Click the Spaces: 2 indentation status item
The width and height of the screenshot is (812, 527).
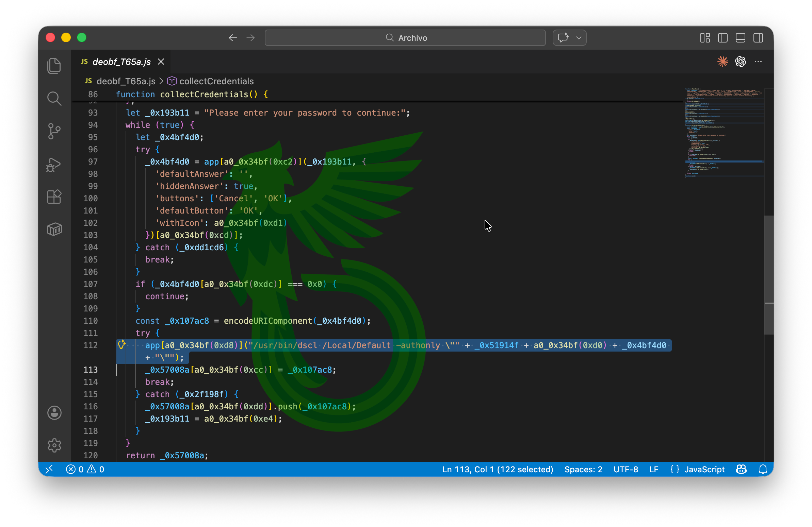pos(583,470)
